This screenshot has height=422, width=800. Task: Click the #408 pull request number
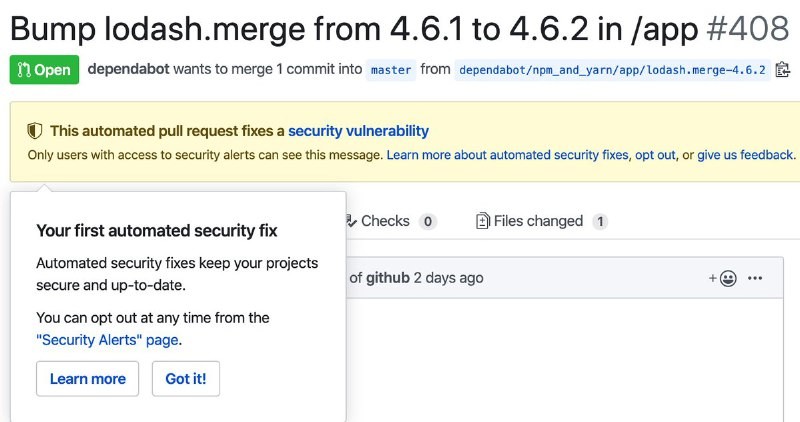click(748, 28)
